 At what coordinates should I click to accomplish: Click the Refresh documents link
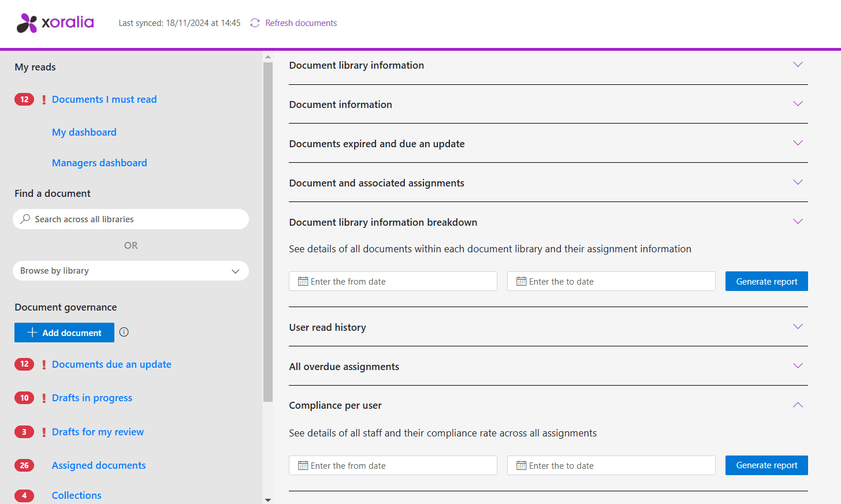301,23
